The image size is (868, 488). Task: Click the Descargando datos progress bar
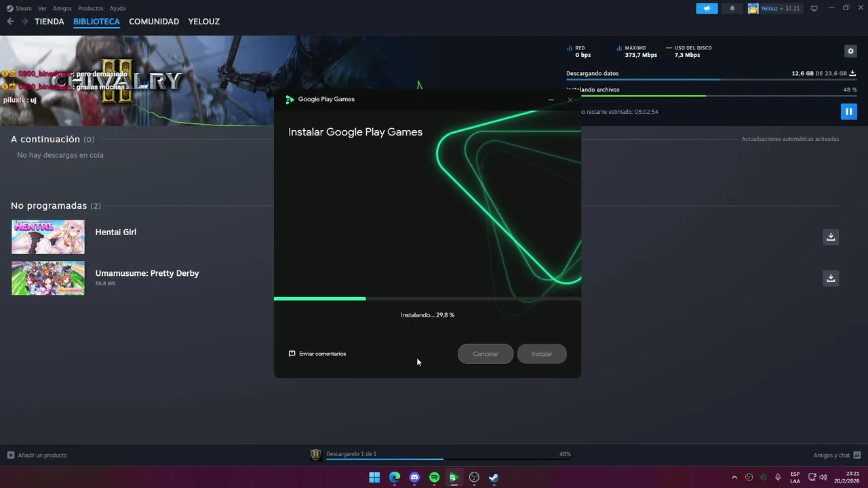[x=711, y=80]
